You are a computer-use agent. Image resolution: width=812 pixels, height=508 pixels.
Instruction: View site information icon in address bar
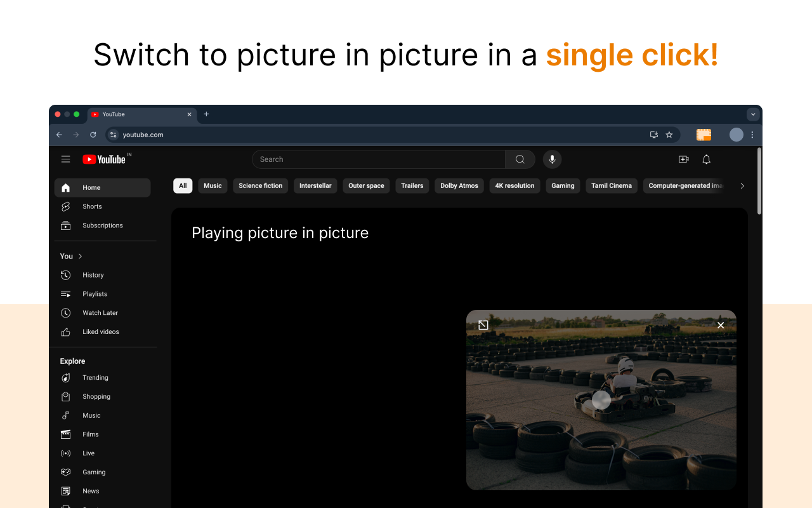click(114, 135)
